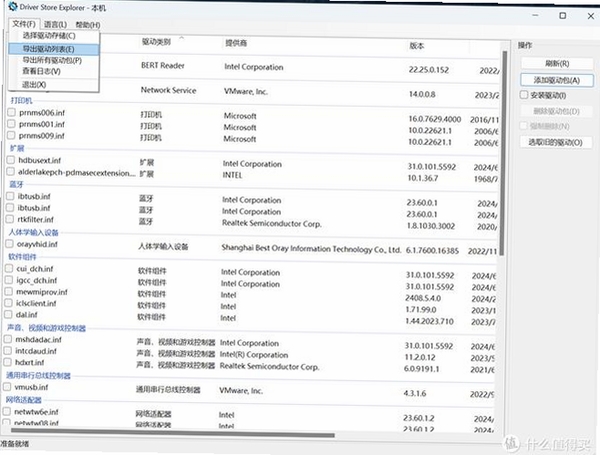This screenshot has width=600, height=455.
Task: Check the prnms006.inf driver checkbox
Action: (11, 112)
